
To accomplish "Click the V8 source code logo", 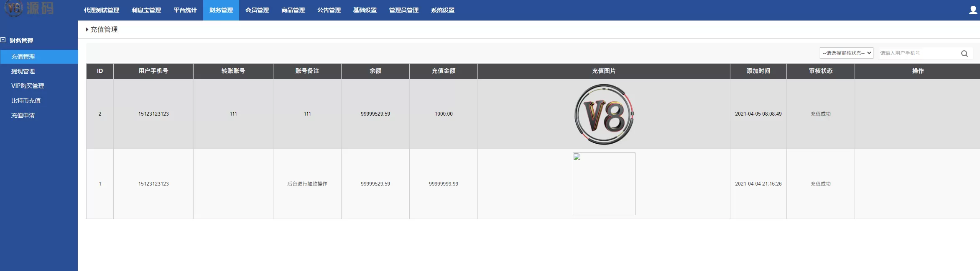I will [x=29, y=8].
